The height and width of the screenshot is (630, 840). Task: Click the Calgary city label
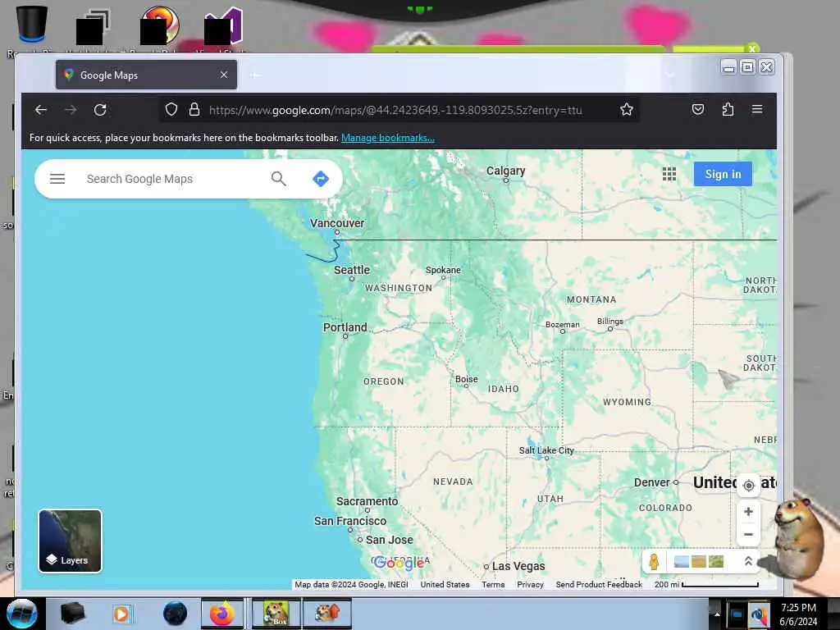tap(505, 171)
